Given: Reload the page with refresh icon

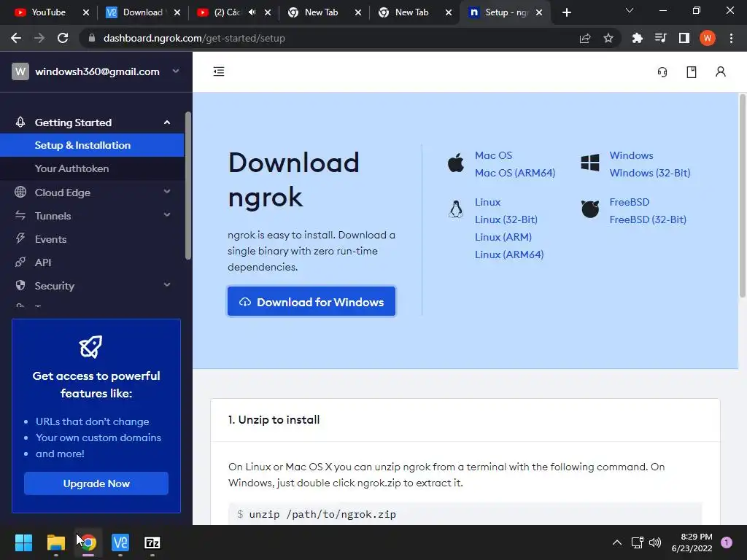Looking at the screenshot, I should [x=63, y=38].
